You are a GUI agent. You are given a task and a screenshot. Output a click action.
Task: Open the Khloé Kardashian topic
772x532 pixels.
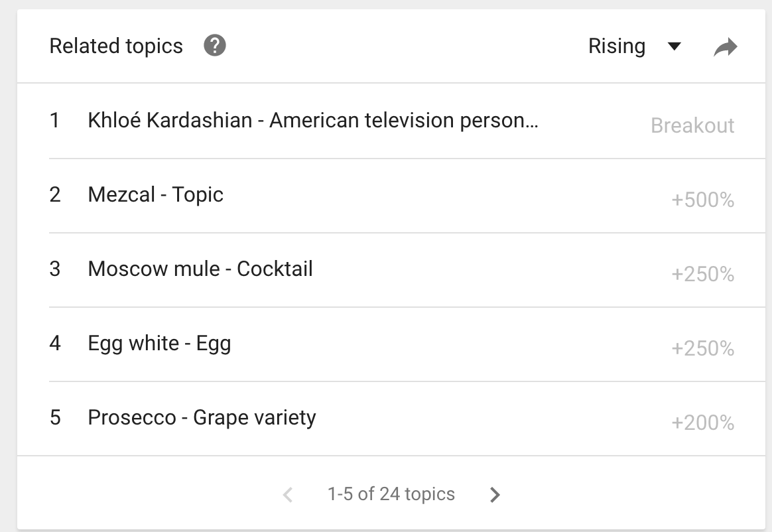pos(312,121)
